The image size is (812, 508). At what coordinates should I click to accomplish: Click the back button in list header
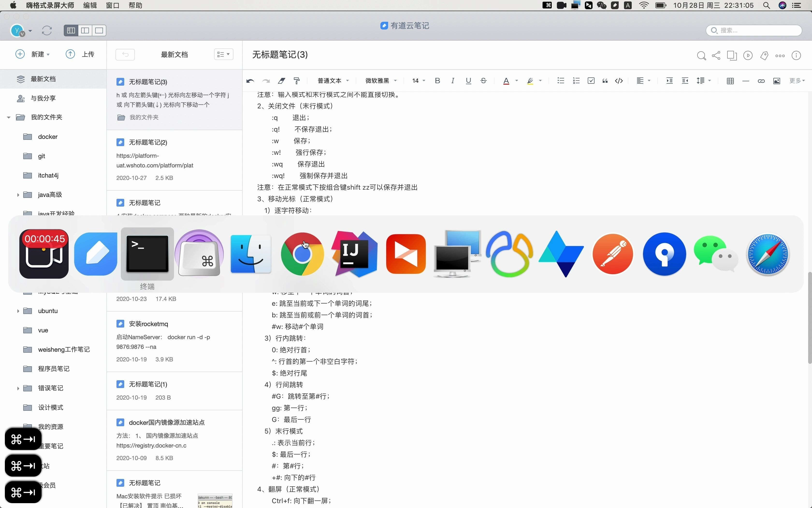point(125,54)
